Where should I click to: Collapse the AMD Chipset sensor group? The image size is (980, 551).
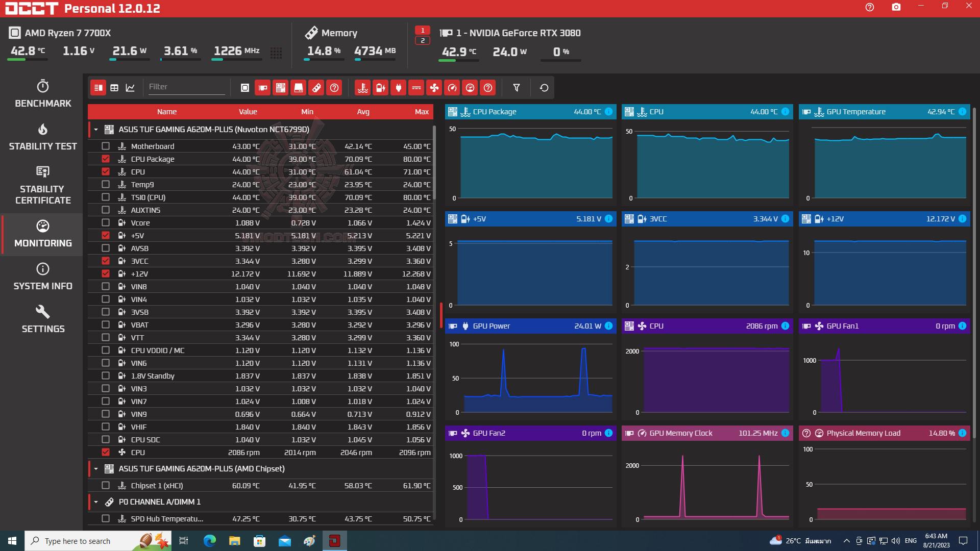pyautogui.click(x=96, y=469)
